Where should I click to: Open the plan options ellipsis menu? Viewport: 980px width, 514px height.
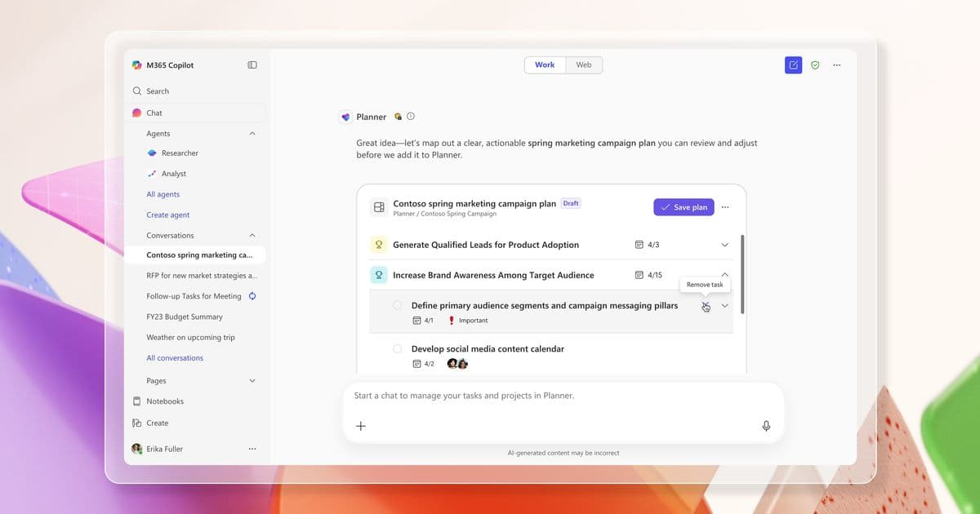pyautogui.click(x=725, y=207)
